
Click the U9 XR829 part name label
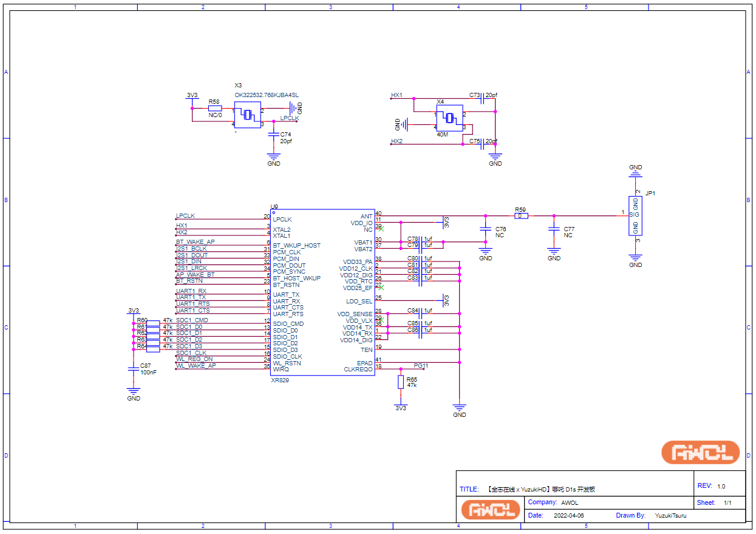[280, 380]
